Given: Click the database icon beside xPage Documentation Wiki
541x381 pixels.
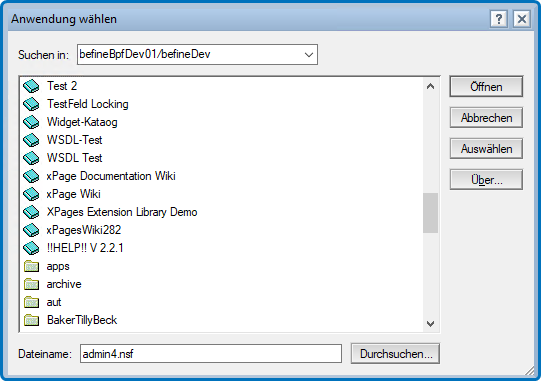Looking at the screenshot, I should pos(31,176).
